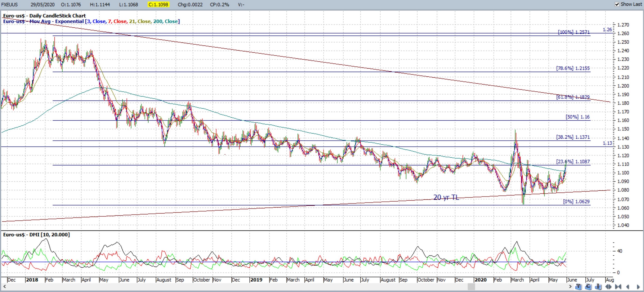Click the high value H:1.1144
644x292 pixels.
click(100, 5)
